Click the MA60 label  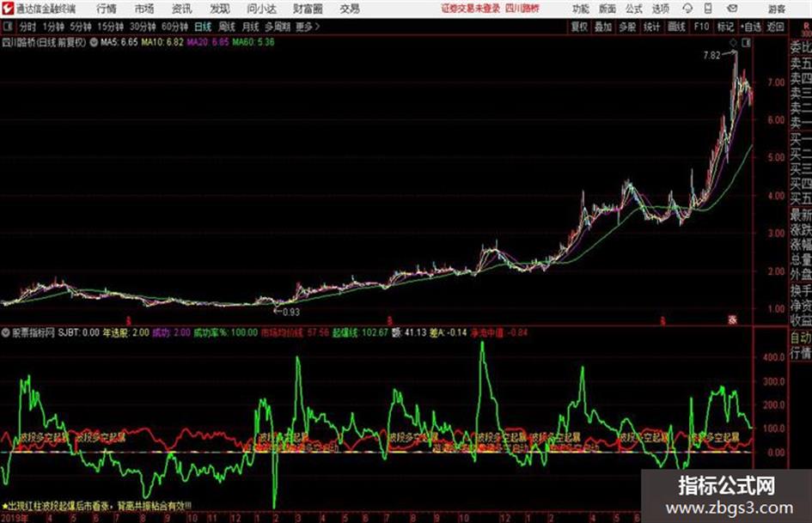253,42
